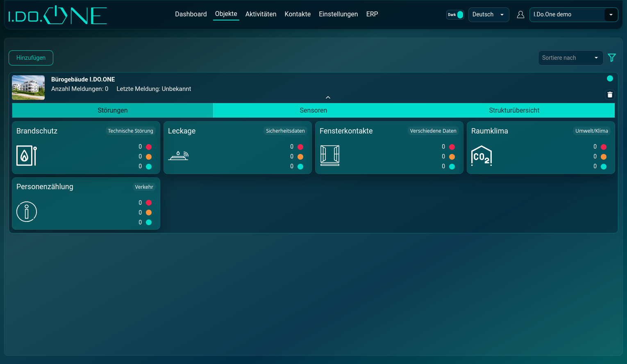Click the red dot in Leckage card
The height and width of the screenshot is (364, 627).
(x=300, y=147)
